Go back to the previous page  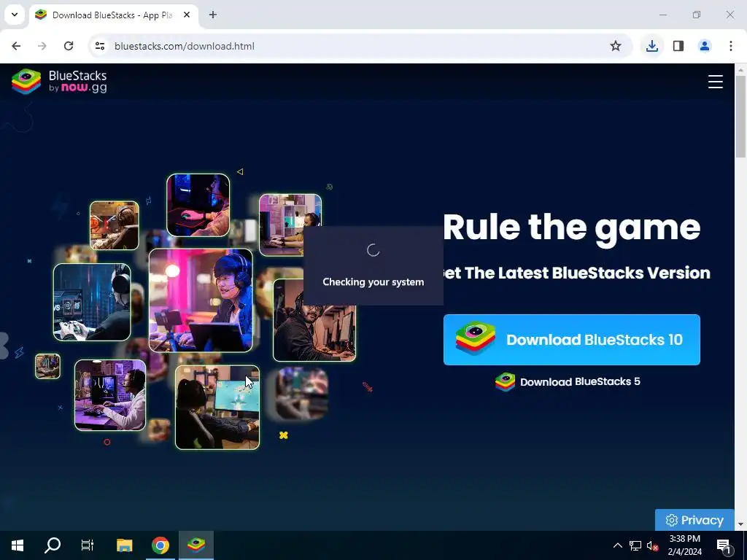[x=16, y=46]
